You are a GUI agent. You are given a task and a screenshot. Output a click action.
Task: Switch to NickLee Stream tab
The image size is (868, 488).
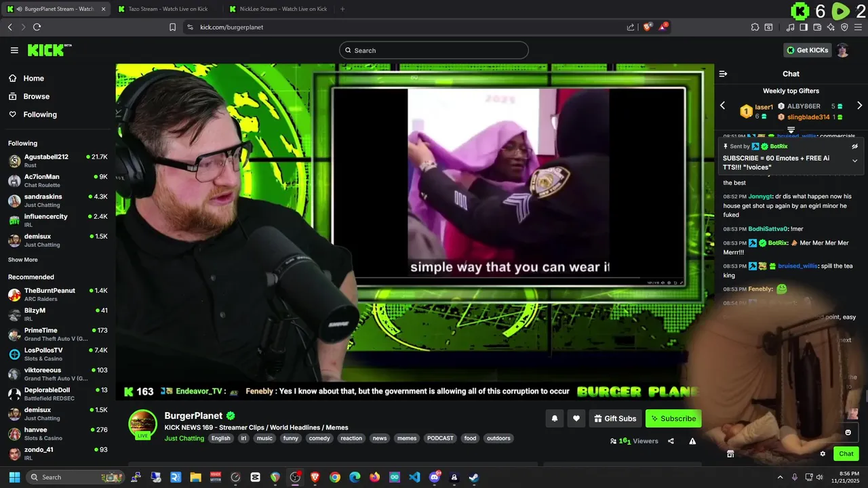[x=278, y=9]
